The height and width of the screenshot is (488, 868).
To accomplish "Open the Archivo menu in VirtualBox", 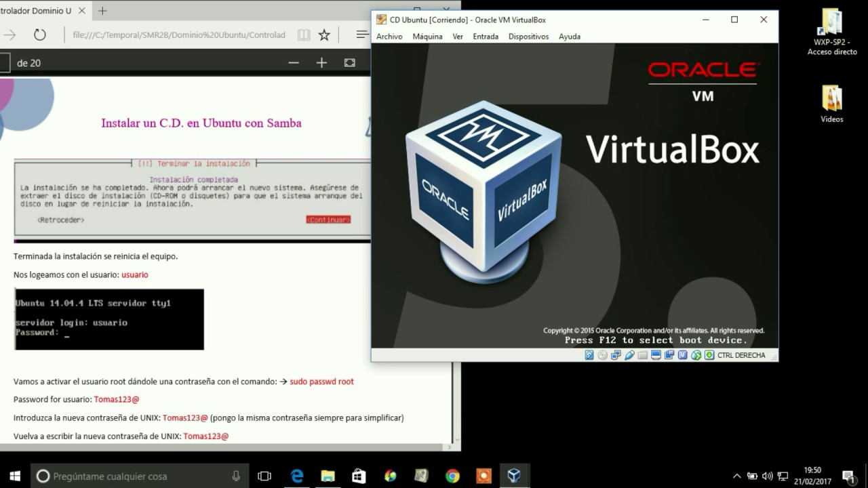I will (389, 37).
